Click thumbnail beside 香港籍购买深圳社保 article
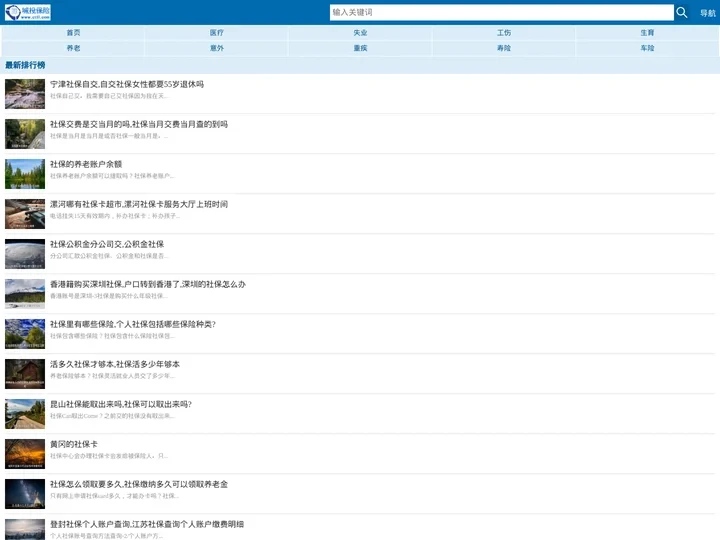Image resolution: width=720 pixels, height=540 pixels. coord(25,293)
